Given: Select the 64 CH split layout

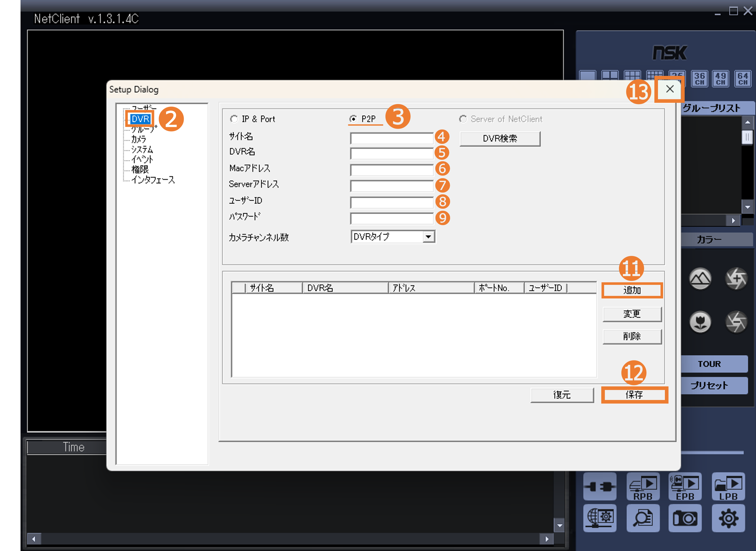Looking at the screenshot, I should click(x=742, y=79).
